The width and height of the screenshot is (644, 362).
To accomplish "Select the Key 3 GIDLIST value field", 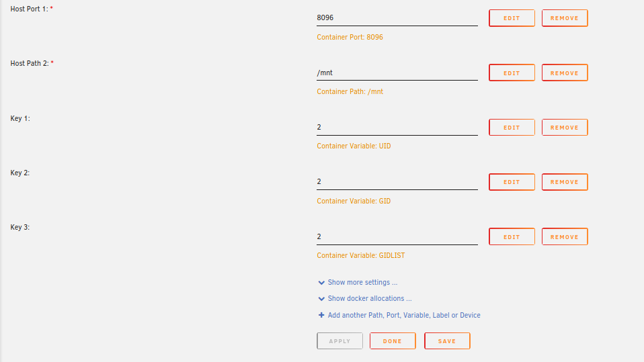I will pos(397,236).
